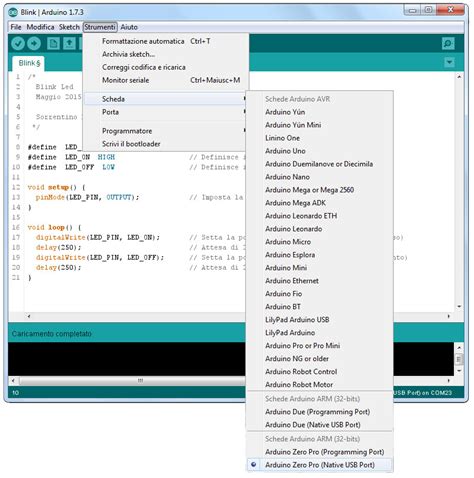Choose Scrivi il bootloader

click(x=166, y=144)
